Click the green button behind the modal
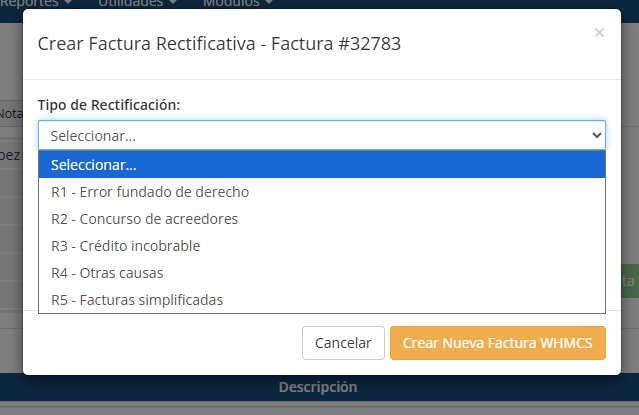The image size is (639, 415). tap(626, 282)
